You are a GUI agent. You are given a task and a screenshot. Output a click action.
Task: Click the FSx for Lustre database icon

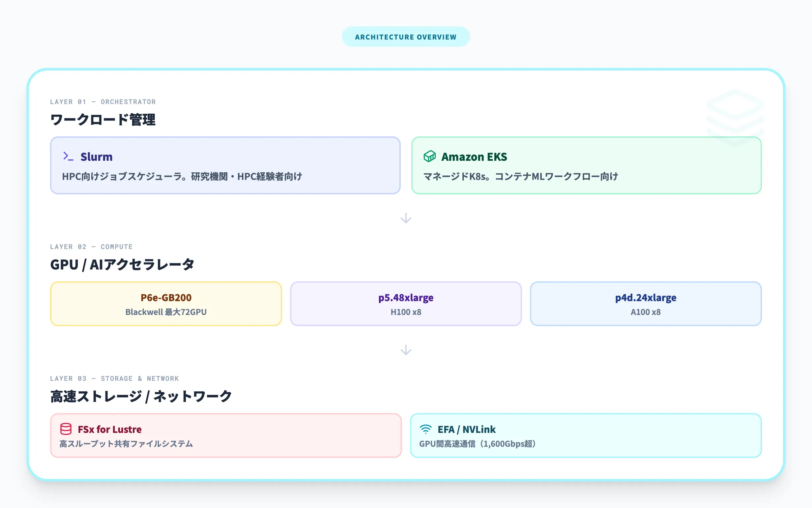(x=66, y=429)
